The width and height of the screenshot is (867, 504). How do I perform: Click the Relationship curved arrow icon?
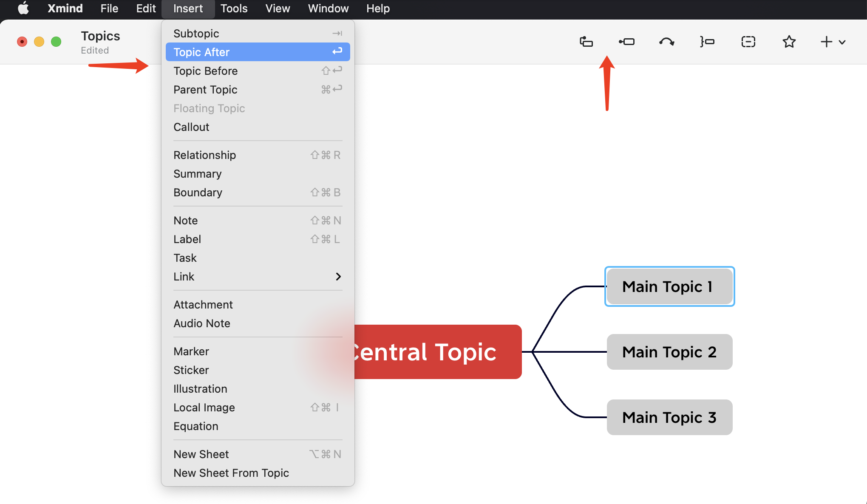point(666,42)
